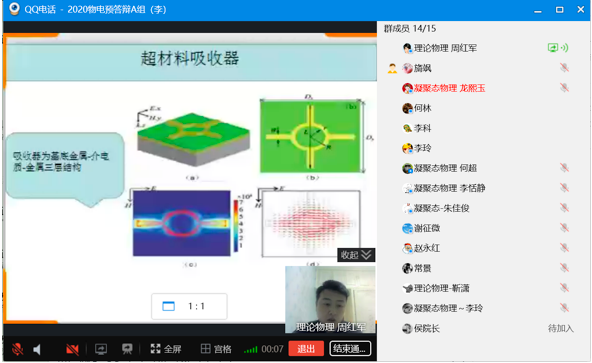Open the presentation board icon
Viewport: 592px width, 363px height.
pos(127,349)
